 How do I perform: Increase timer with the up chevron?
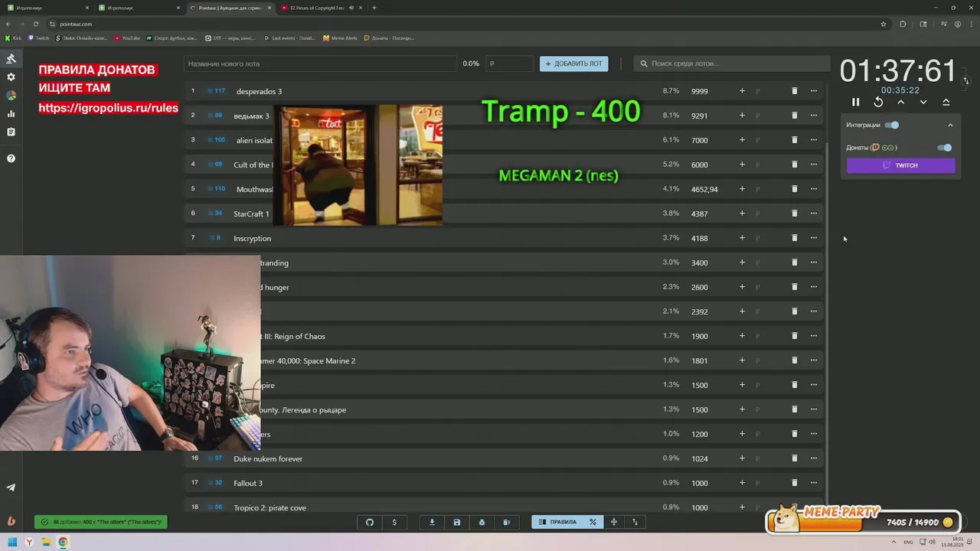(x=901, y=102)
